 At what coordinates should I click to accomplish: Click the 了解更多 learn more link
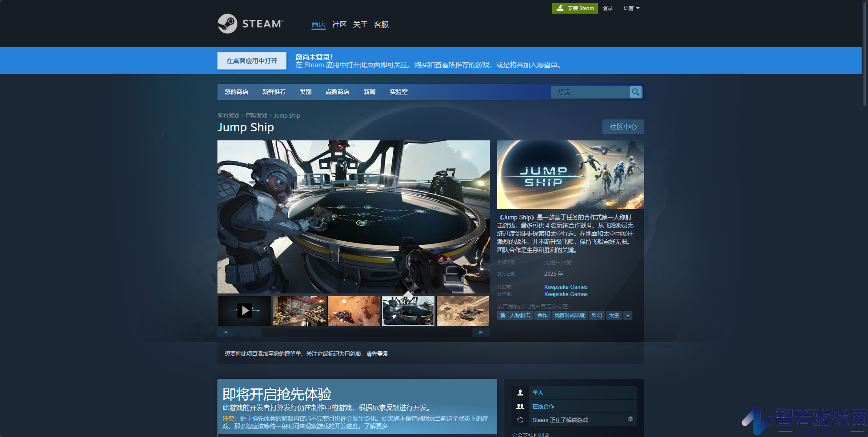(376, 426)
